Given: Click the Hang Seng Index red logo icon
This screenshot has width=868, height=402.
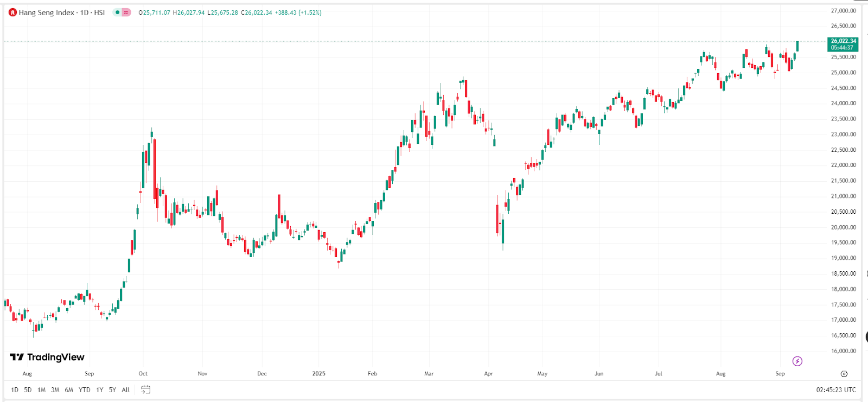Looking at the screenshot, I should click(x=13, y=12).
